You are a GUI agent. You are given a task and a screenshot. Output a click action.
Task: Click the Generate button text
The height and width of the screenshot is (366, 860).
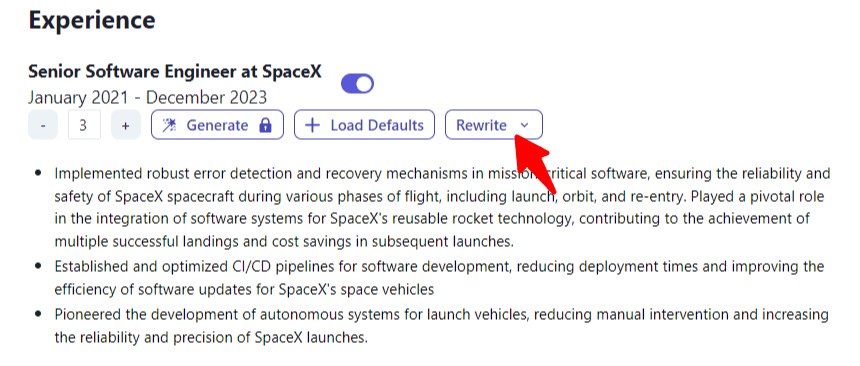click(x=217, y=125)
